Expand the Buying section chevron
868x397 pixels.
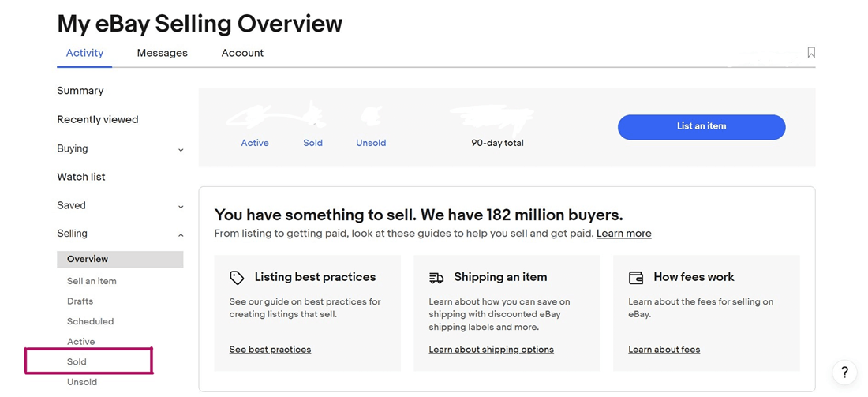point(181,149)
